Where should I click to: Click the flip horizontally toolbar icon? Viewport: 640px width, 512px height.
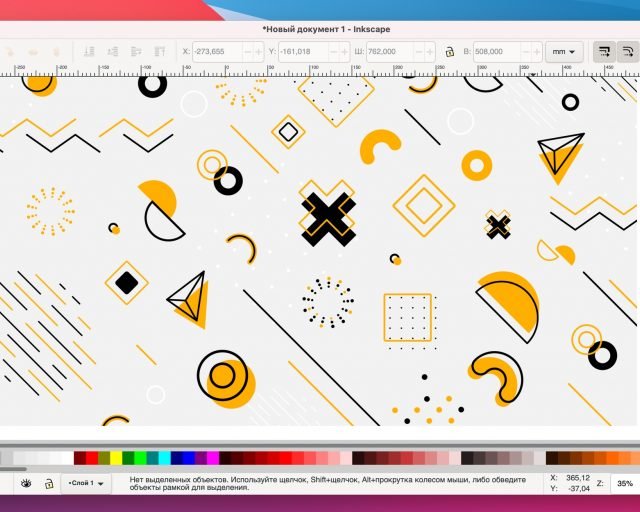pos(33,52)
